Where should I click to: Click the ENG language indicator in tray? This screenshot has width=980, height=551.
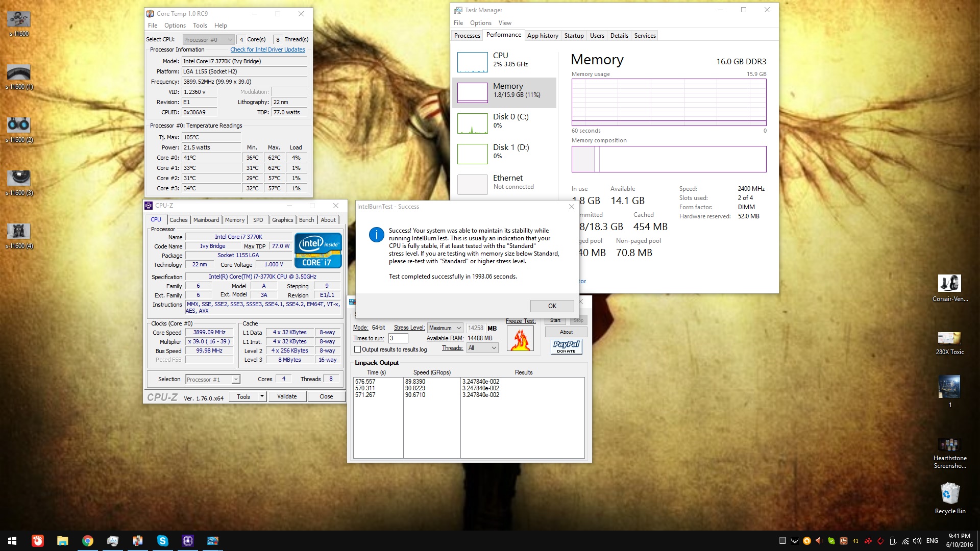click(x=932, y=541)
